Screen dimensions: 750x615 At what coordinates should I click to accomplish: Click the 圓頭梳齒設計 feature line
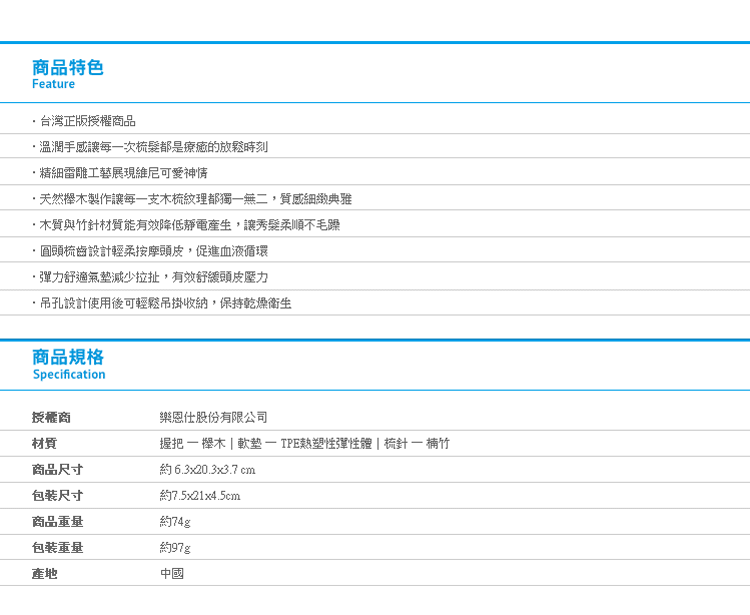tap(156, 251)
